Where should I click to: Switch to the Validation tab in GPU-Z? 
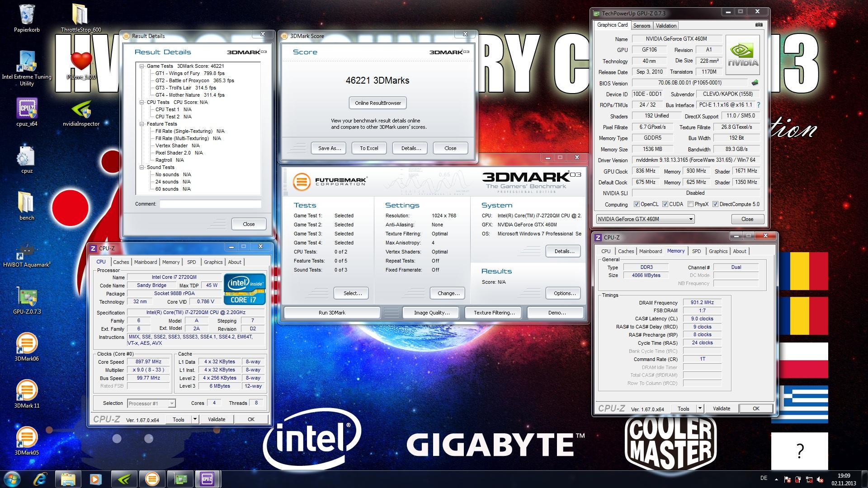[x=666, y=26]
